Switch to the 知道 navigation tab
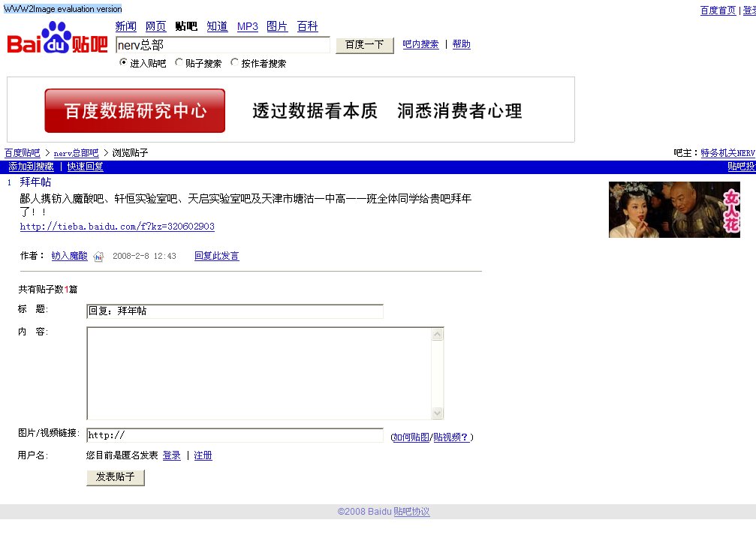Image resolution: width=756 pixels, height=553 pixels. pos(217,26)
